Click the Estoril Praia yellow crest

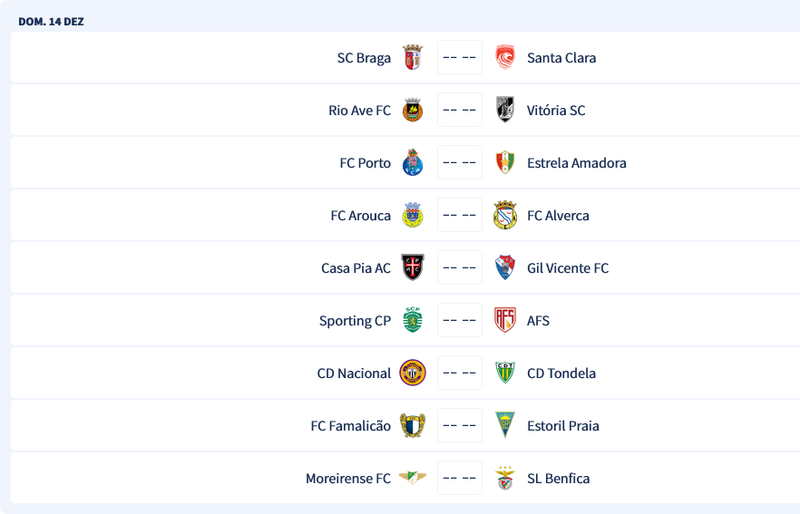click(x=505, y=426)
